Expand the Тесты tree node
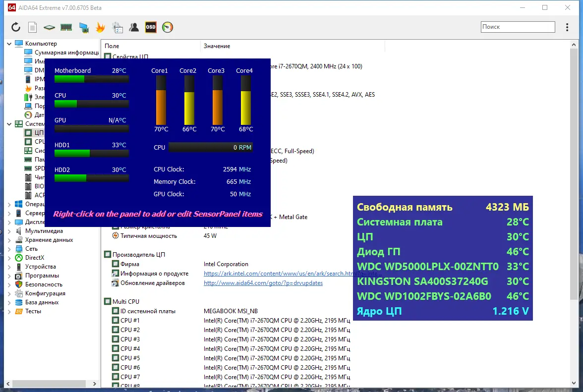The width and height of the screenshot is (583, 392). pyautogui.click(x=9, y=311)
